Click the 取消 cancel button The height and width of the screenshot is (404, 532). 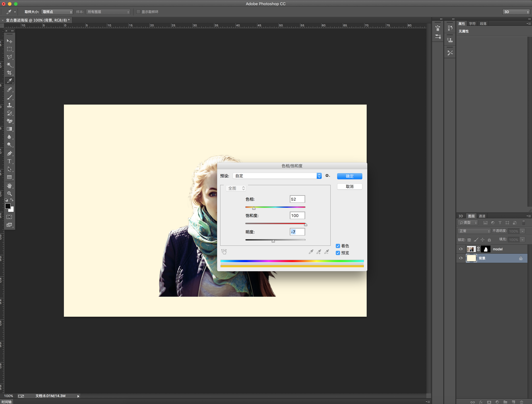tap(349, 187)
